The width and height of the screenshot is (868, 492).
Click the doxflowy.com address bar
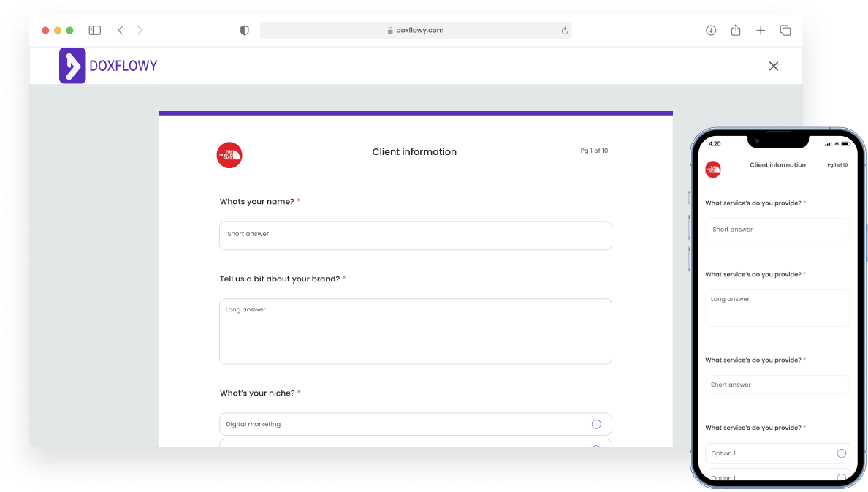416,31
